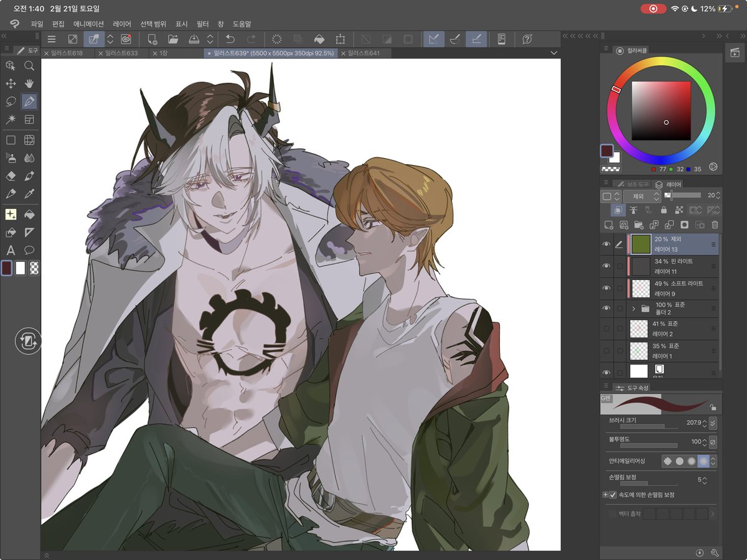Click layer opacity stepper next to 20
Screen dimensions: 747x560
tap(718, 195)
